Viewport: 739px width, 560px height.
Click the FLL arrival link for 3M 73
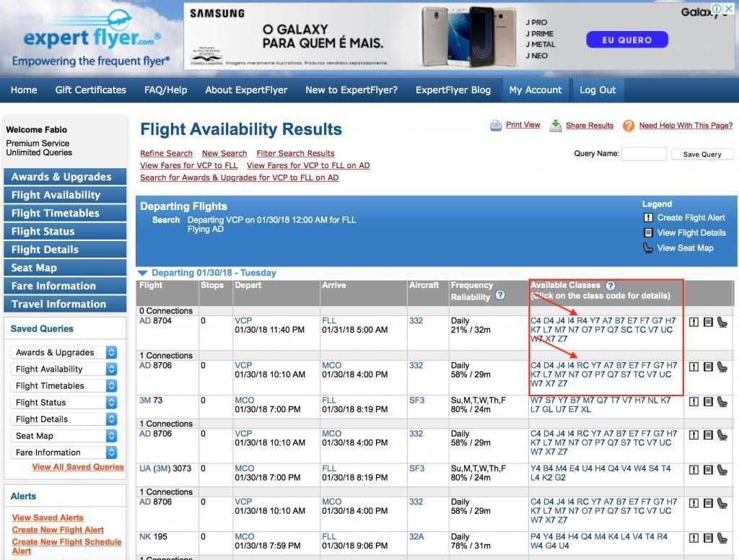(329, 401)
